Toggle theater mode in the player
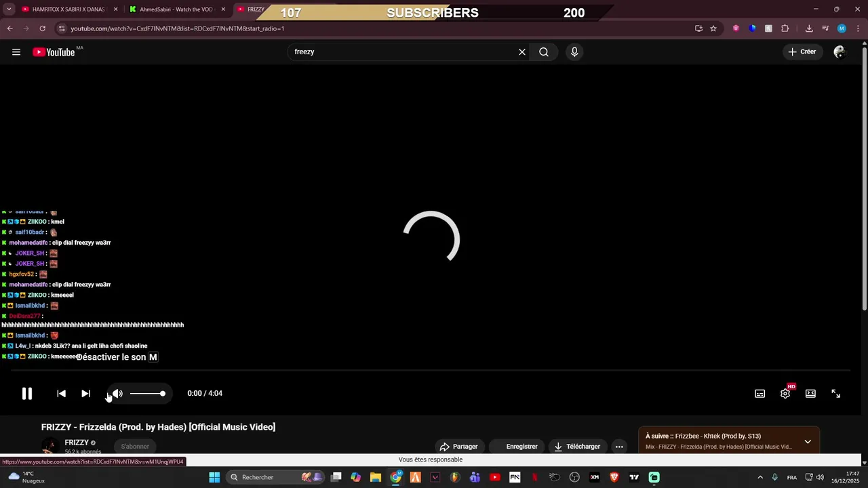This screenshot has height=488, width=868. pyautogui.click(x=810, y=394)
